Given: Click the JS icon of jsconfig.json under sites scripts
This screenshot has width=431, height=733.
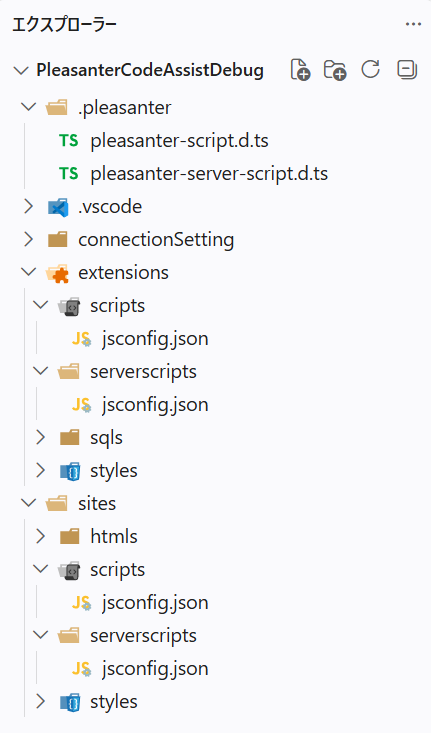Looking at the screenshot, I should tap(81, 603).
